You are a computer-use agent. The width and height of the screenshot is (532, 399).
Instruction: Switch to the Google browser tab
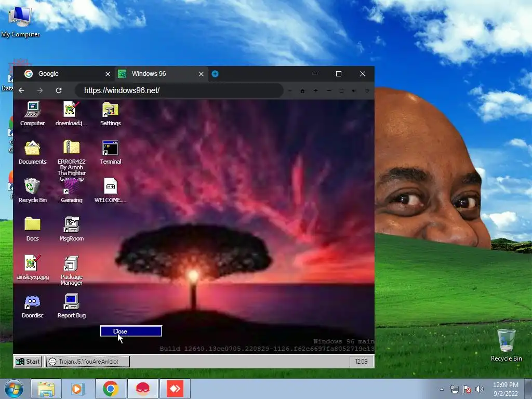pyautogui.click(x=64, y=74)
